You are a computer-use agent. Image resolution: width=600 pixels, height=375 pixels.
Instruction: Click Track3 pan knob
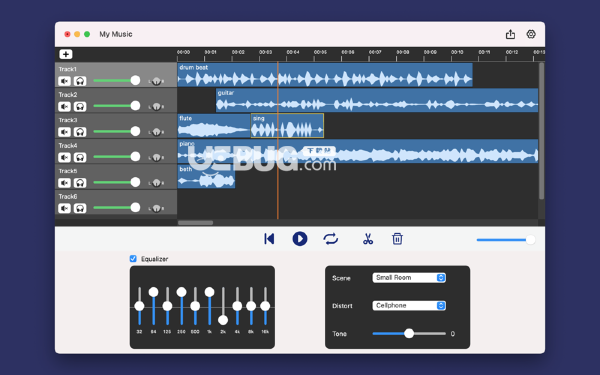(156, 132)
